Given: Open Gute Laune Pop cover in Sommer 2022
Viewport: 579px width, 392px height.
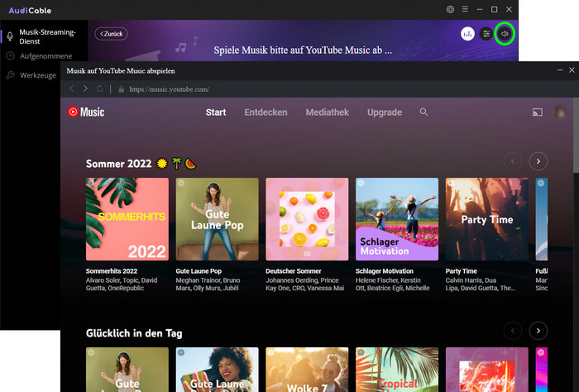Looking at the screenshot, I should pyautogui.click(x=217, y=219).
